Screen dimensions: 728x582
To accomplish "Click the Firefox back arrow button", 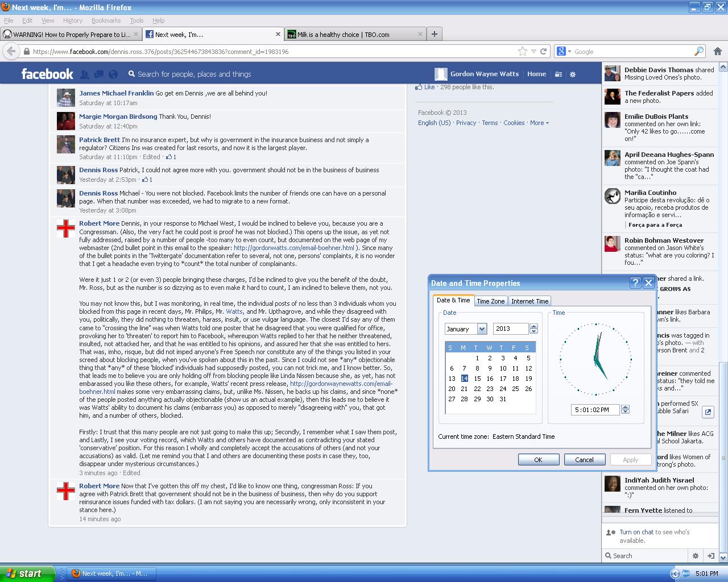I will point(11,51).
